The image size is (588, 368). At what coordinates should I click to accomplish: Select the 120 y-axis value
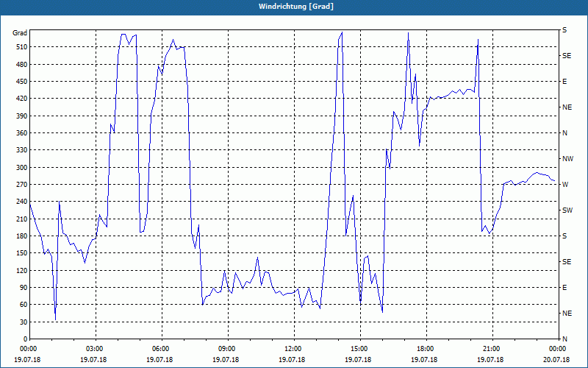22,270
